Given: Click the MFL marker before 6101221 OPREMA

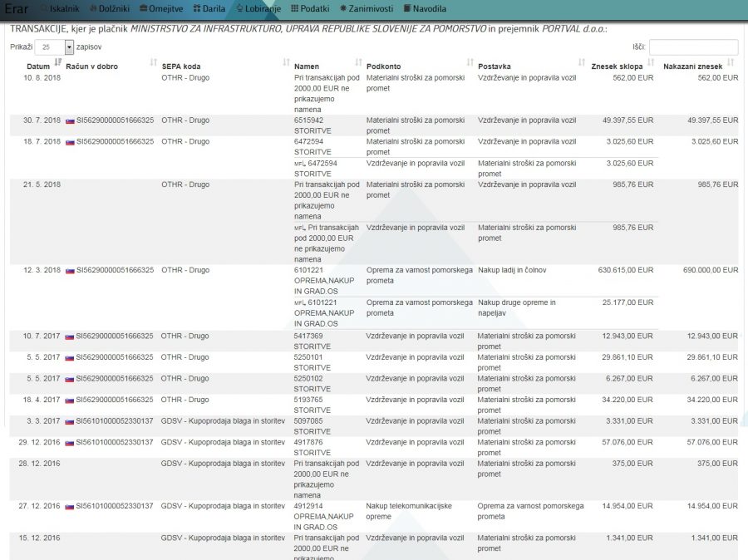Looking at the screenshot, I should pyautogui.click(x=299, y=303).
